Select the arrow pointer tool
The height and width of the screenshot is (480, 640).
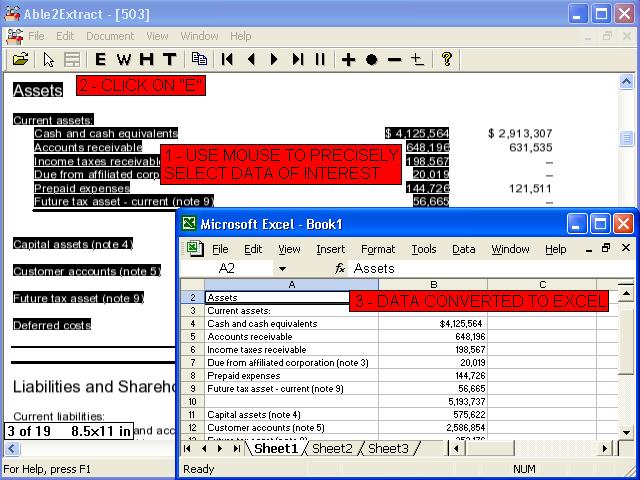(49, 60)
